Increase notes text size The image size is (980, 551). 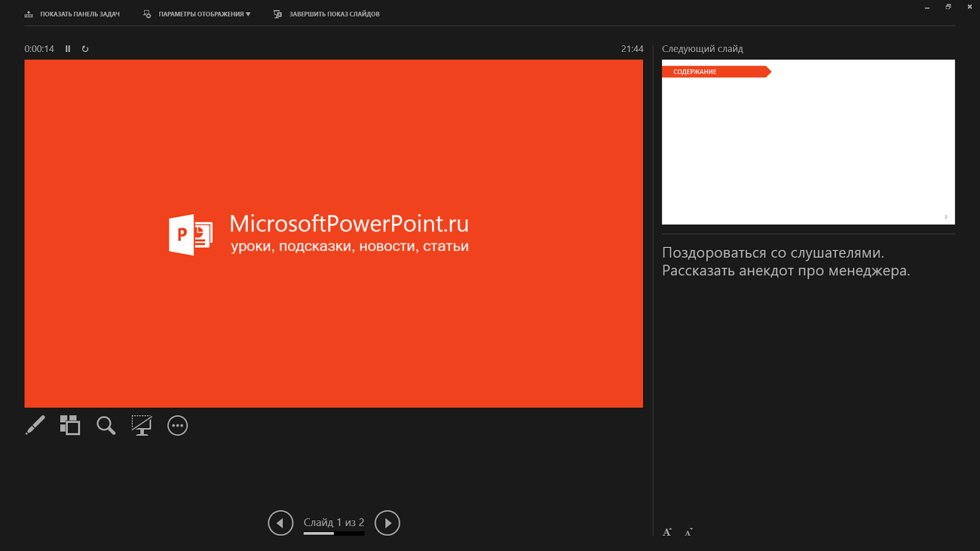[x=666, y=531]
